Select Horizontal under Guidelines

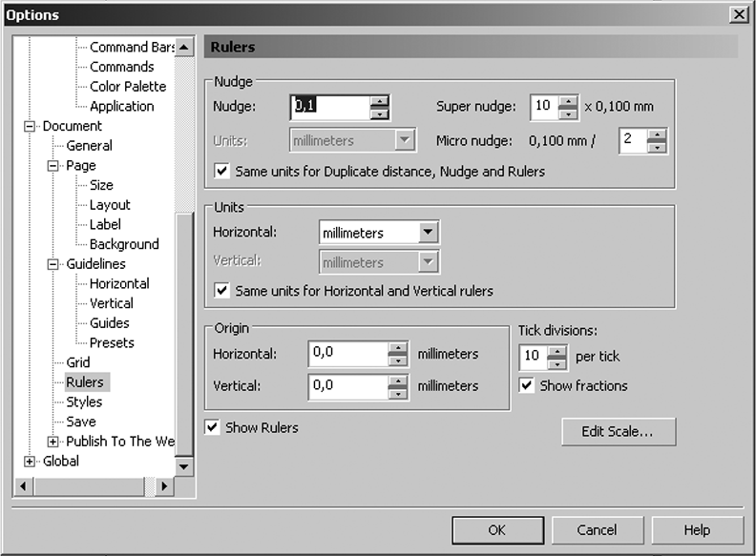(x=119, y=284)
